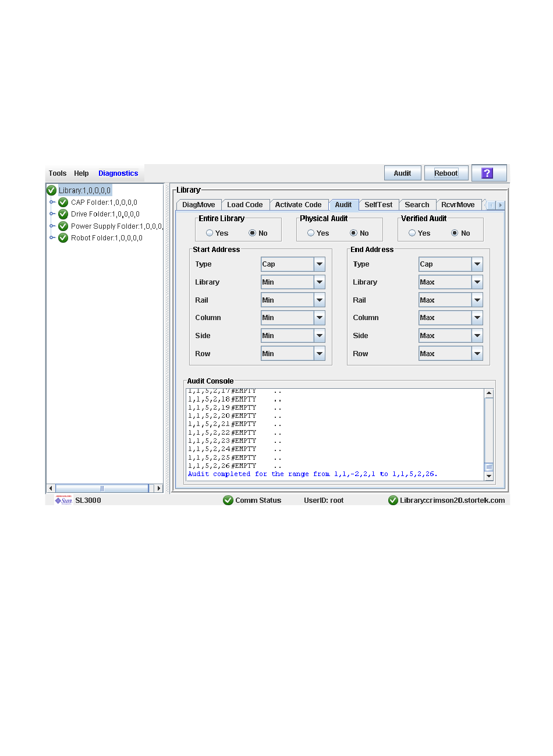Click the Drive Folder green check icon
Viewport: 553px width, 756px height.
tap(63, 214)
